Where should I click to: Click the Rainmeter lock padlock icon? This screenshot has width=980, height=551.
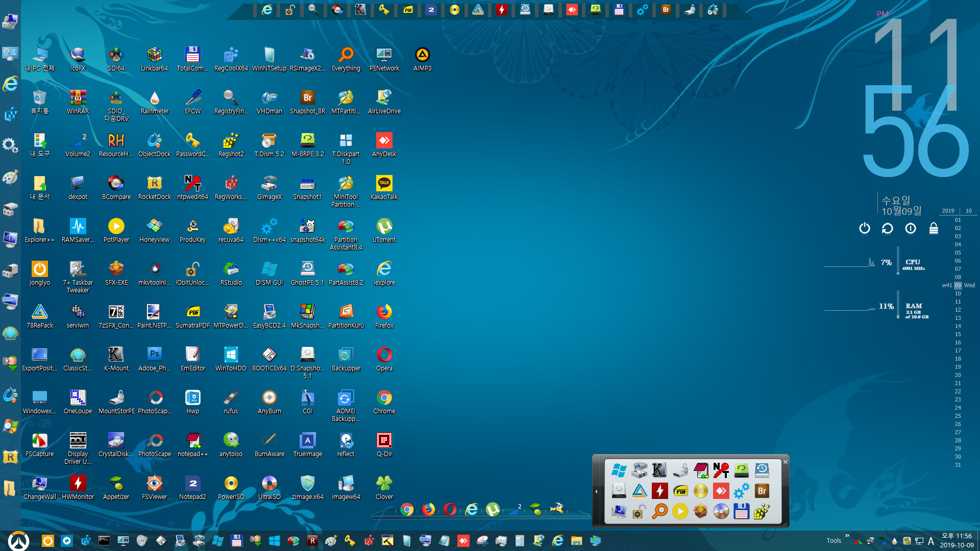click(x=934, y=228)
